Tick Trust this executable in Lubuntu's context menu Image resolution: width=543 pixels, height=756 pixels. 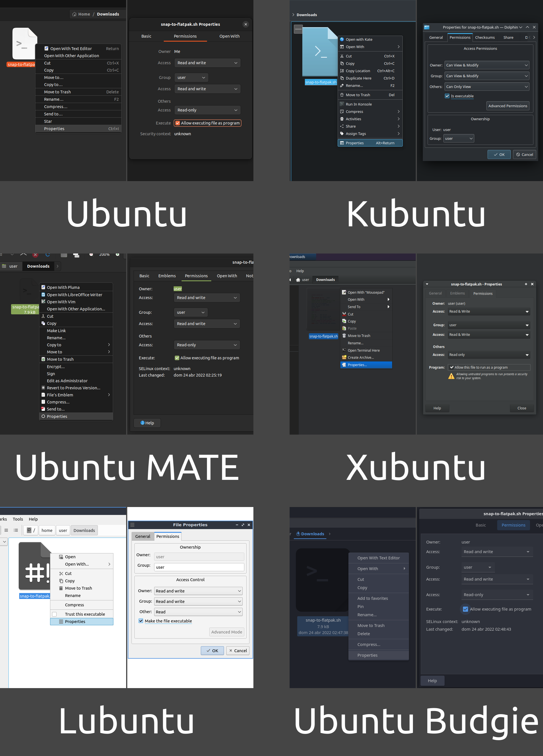54,614
